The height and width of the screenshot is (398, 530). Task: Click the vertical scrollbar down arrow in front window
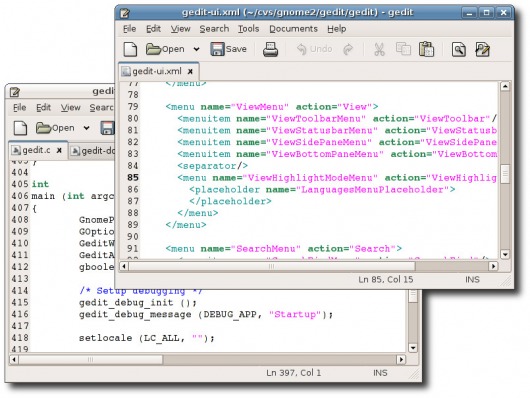(x=505, y=254)
